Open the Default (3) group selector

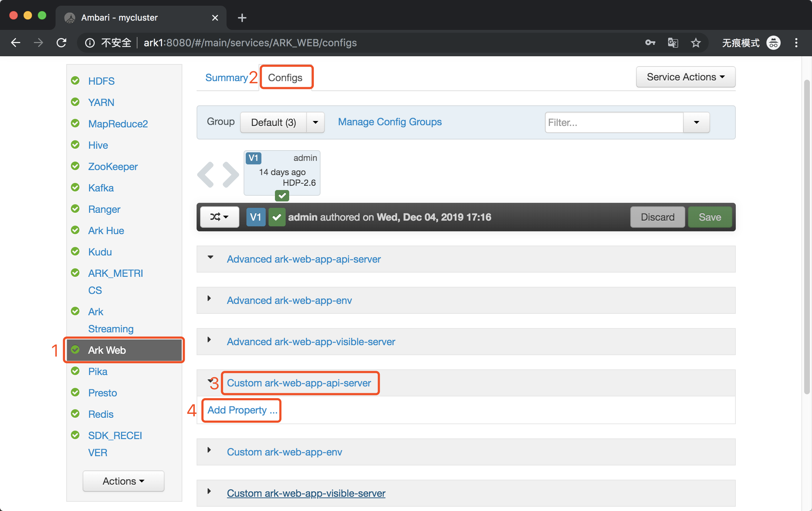[274, 122]
